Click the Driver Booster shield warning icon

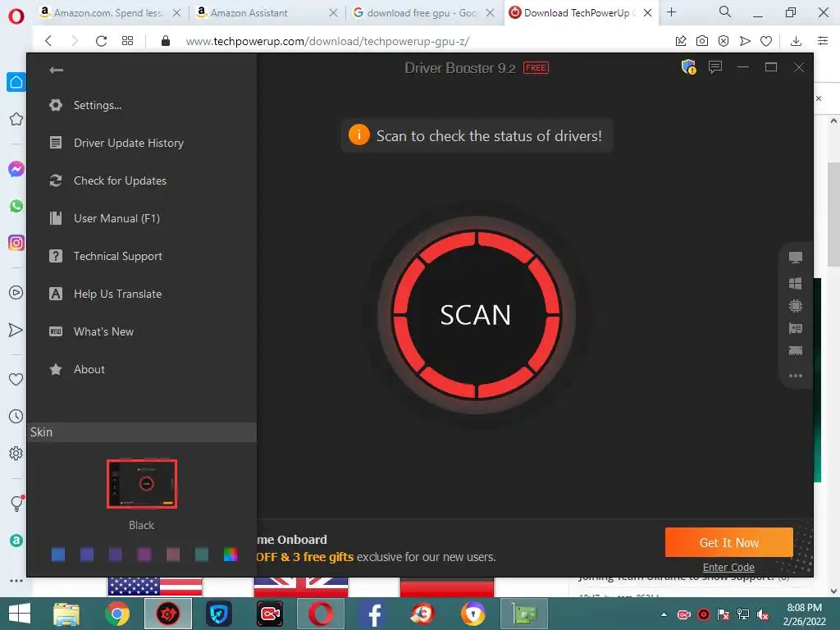click(688, 67)
